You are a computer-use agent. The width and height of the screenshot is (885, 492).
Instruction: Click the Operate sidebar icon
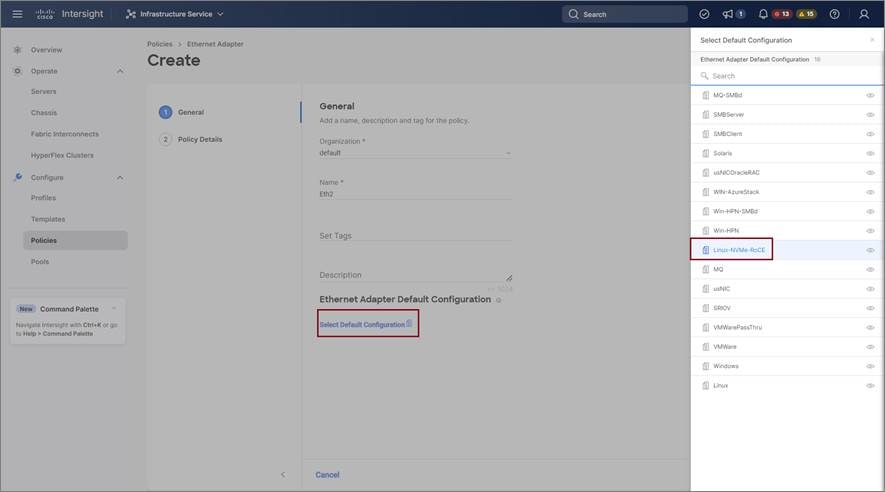click(17, 71)
